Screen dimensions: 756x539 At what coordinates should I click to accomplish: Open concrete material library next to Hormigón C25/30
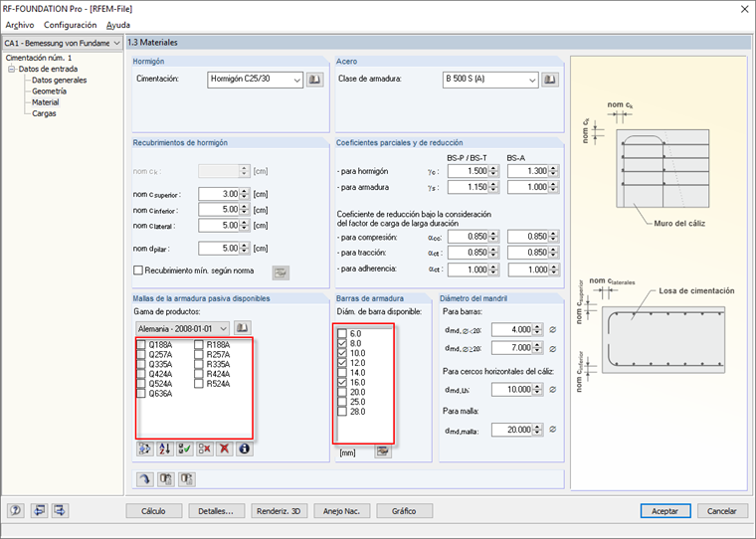(x=315, y=80)
